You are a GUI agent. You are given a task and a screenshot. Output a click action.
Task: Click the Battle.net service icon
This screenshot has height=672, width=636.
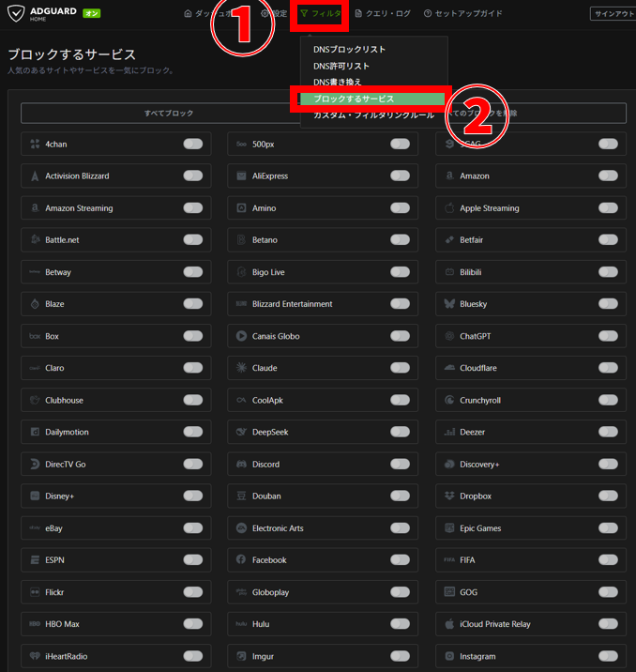[35, 239]
